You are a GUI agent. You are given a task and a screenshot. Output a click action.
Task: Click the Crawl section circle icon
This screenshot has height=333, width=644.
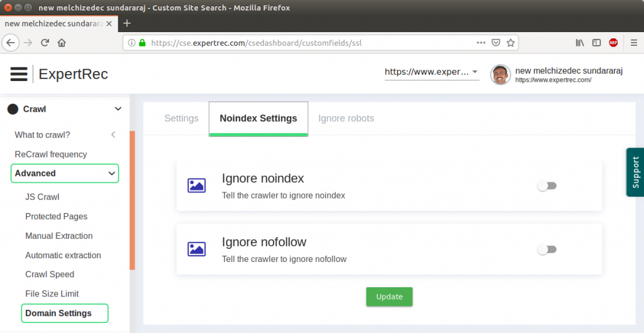(x=13, y=109)
